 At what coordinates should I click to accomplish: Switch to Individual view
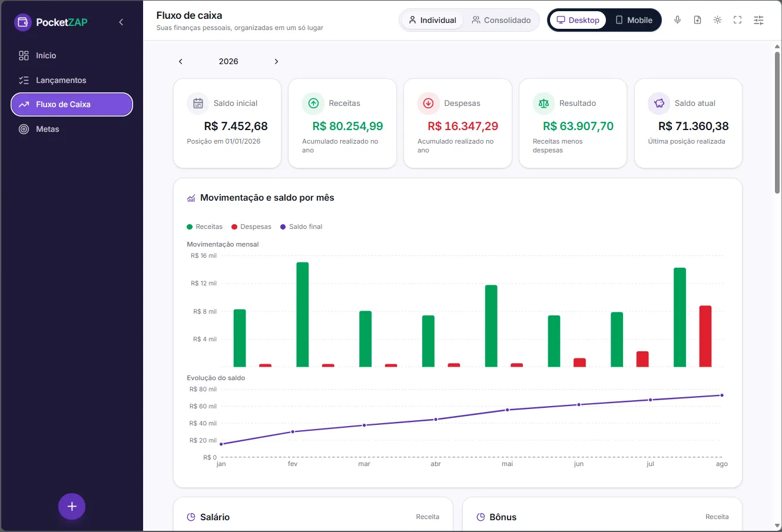[x=432, y=20]
